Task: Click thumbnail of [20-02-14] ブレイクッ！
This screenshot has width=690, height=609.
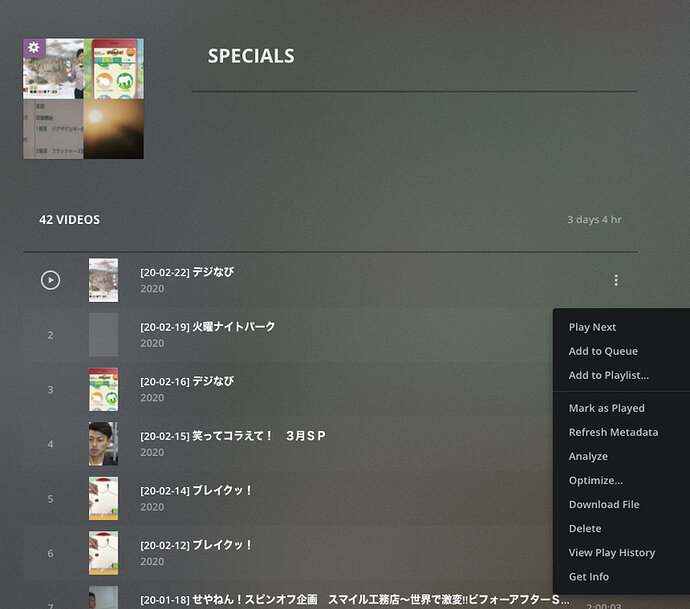Action: tap(103, 499)
